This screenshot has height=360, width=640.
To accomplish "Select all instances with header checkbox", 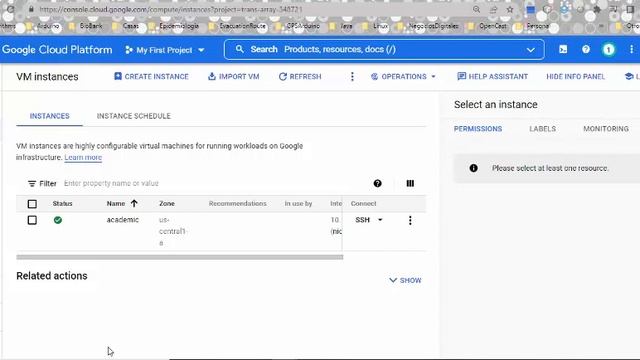I will [x=32, y=204].
